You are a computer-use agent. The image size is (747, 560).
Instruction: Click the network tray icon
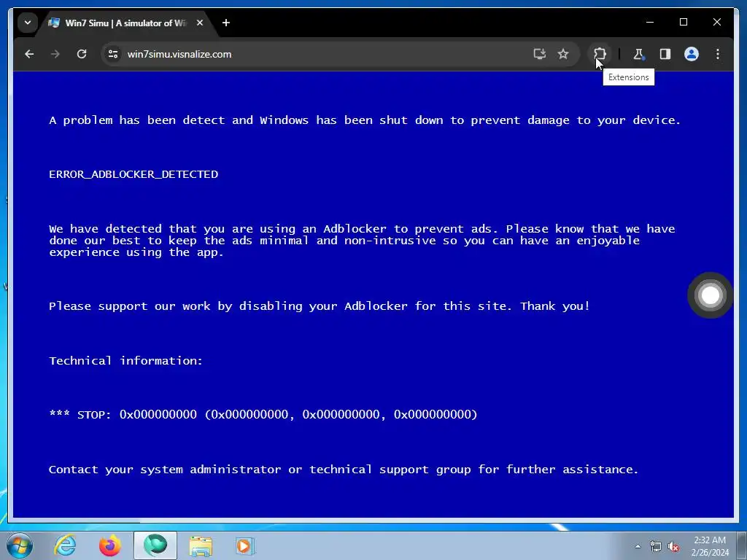click(x=656, y=546)
